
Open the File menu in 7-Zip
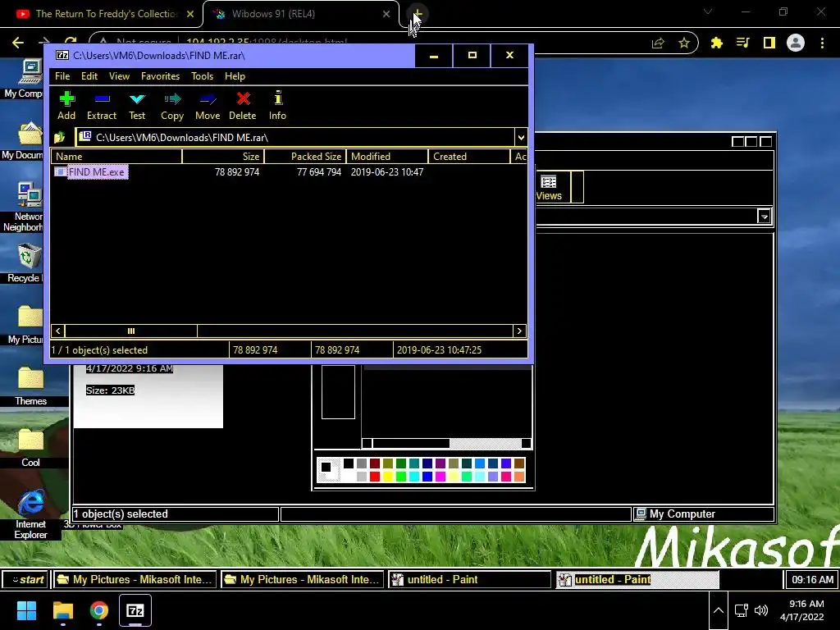click(62, 76)
